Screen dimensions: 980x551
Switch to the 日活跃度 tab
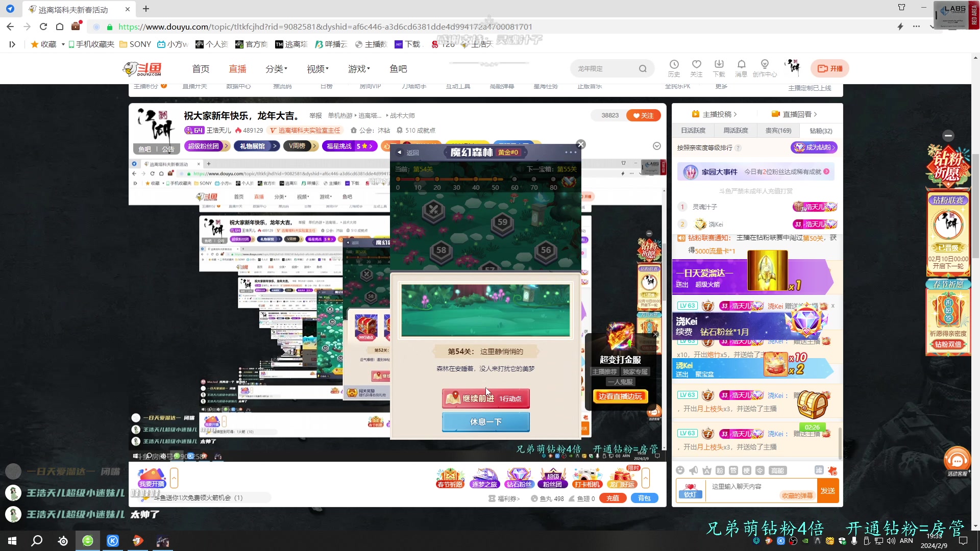click(x=693, y=131)
